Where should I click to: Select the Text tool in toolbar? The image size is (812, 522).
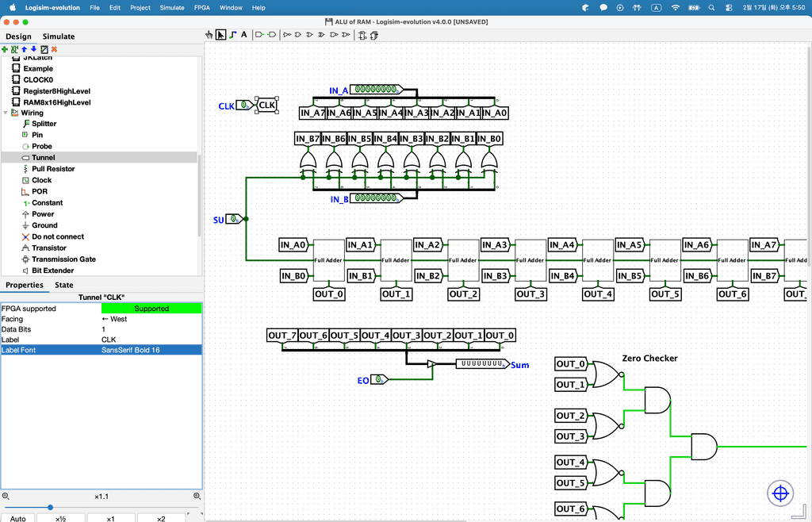click(244, 35)
